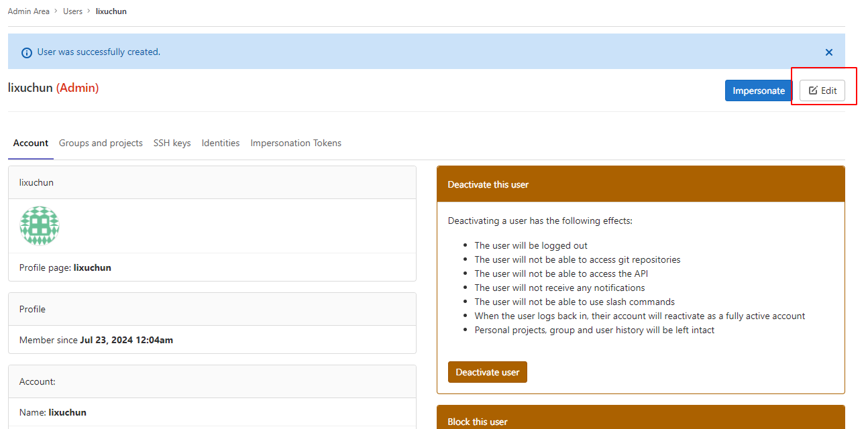Click the 'lixuchun' card header above avatar
This screenshot has width=868, height=429.
(212, 182)
